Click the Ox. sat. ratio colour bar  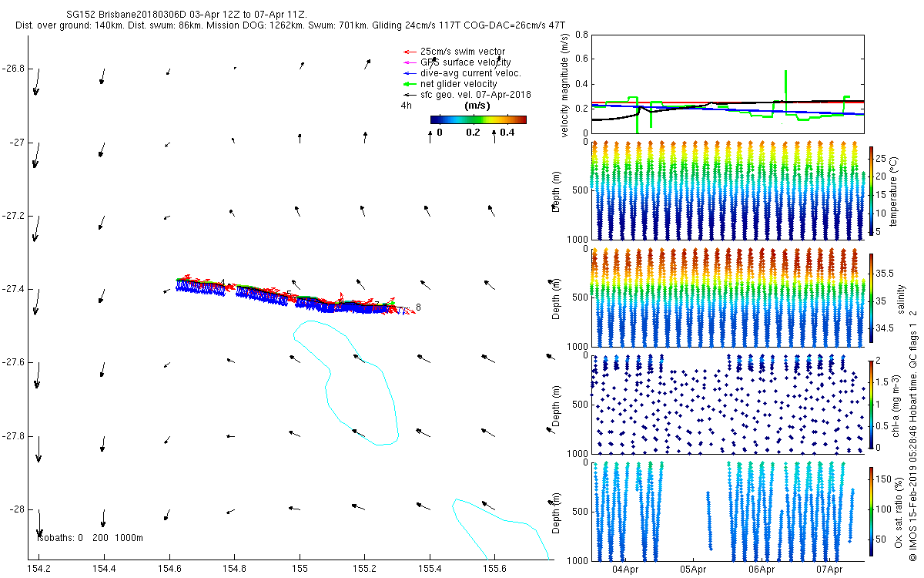click(871, 510)
